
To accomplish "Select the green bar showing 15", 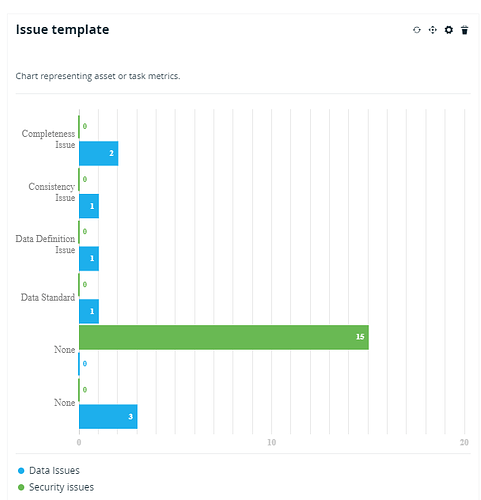I will [x=224, y=337].
